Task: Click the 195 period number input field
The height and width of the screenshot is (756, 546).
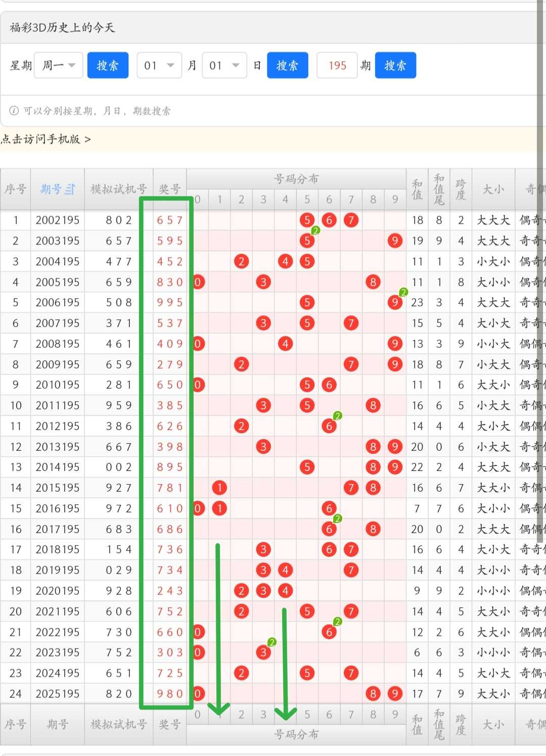Action: (337, 65)
